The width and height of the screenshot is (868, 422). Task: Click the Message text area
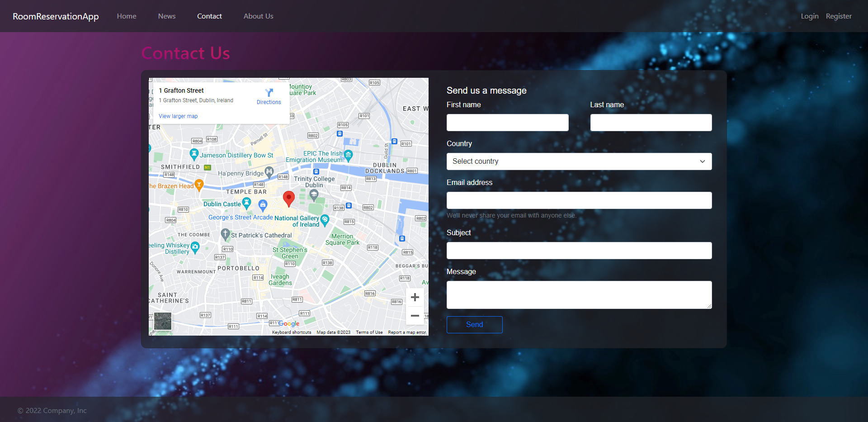coord(579,294)
